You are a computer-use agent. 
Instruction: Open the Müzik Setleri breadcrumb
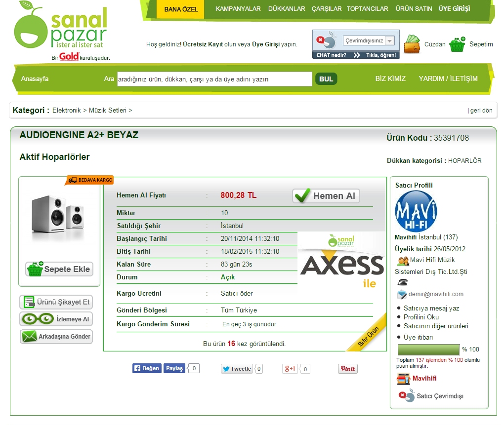pos(108,111)
